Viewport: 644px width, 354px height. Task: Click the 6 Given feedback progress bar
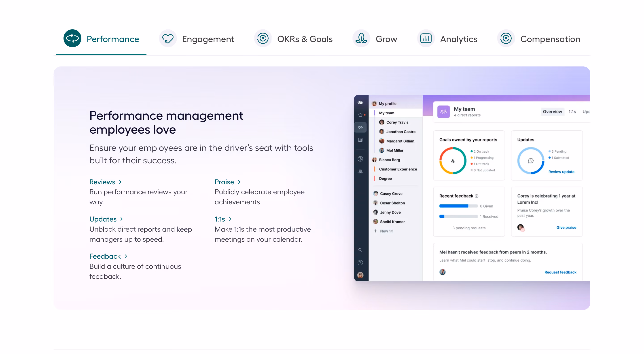(x=458, y=206)
